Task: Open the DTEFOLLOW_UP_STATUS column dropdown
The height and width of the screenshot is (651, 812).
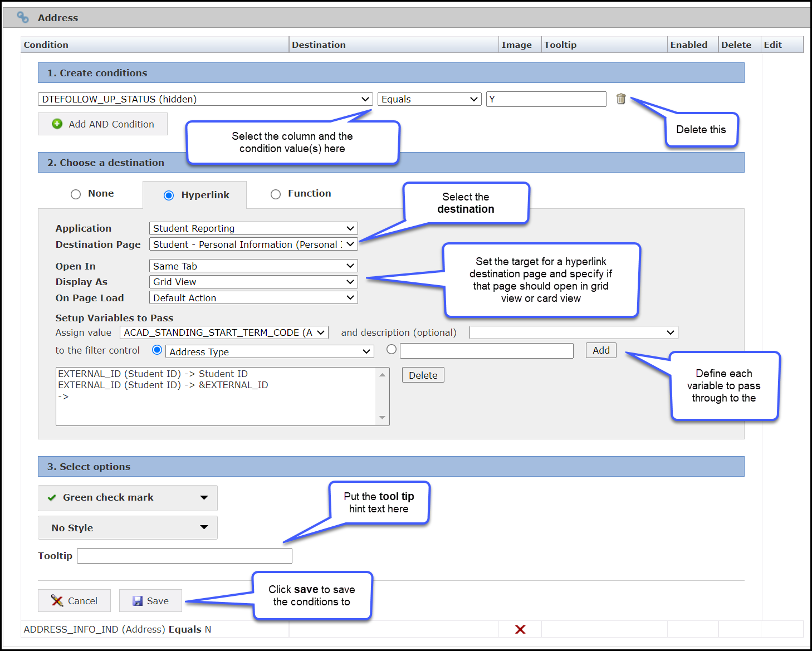Action: coord(205,99)
